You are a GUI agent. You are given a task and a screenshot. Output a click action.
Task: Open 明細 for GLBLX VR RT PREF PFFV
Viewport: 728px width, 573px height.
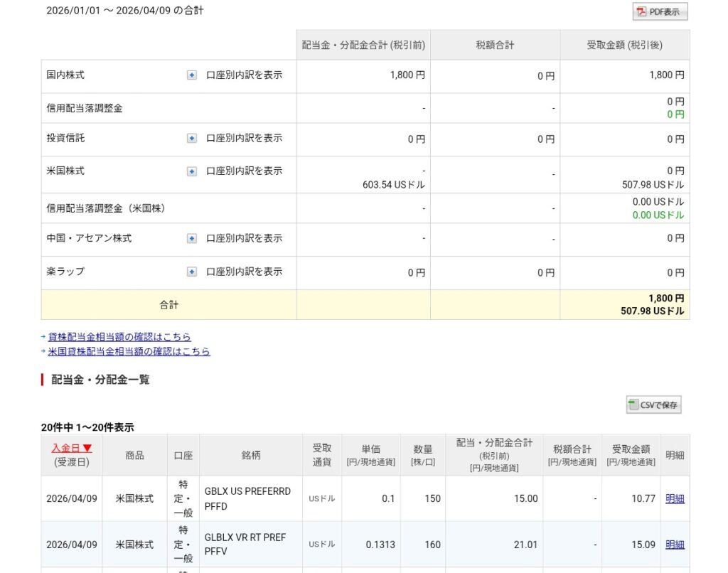[x=675, y=545]
